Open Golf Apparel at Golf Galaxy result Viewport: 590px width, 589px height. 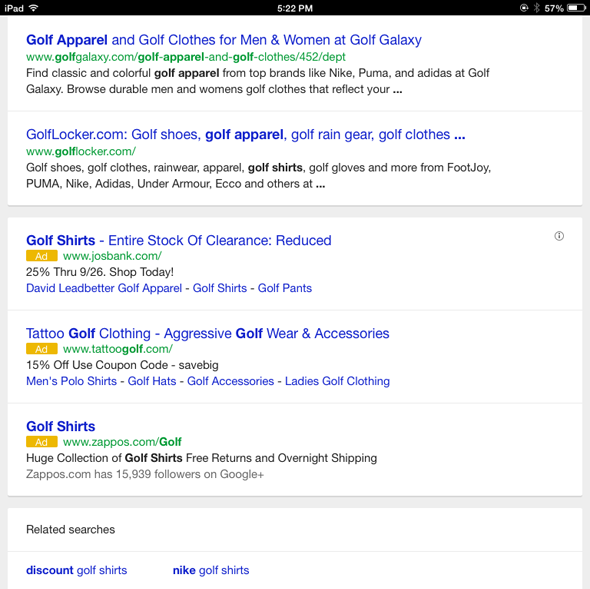(224, 40)
